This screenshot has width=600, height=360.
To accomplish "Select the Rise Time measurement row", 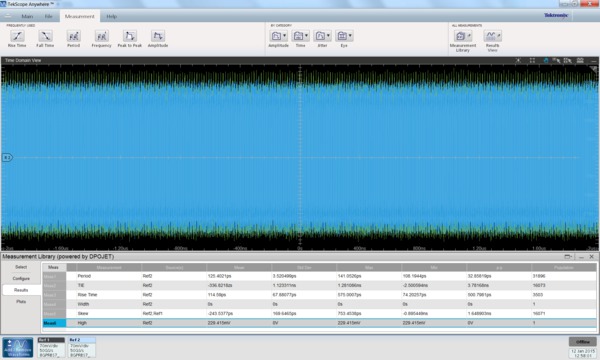I will (x=319, y=295).
